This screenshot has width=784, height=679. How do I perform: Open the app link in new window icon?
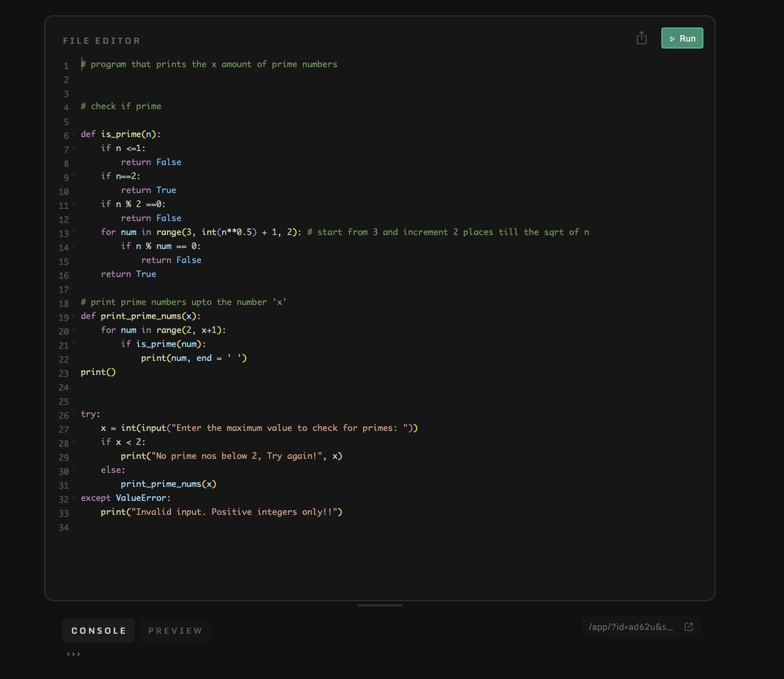[688, 627]
